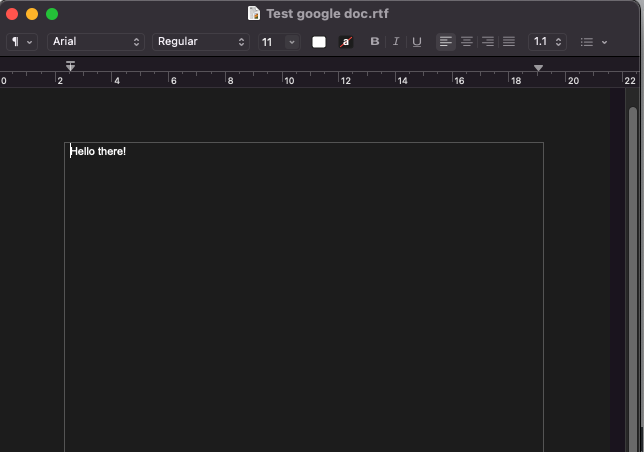Open the Arial font family dropdown
This screenshot has width=644, height=452.
[x=96, y=42]
